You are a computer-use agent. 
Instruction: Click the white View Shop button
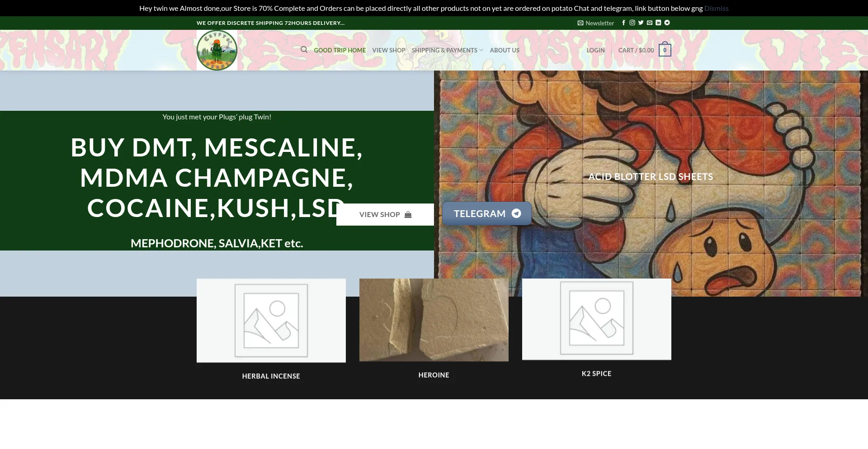point(385,214)
